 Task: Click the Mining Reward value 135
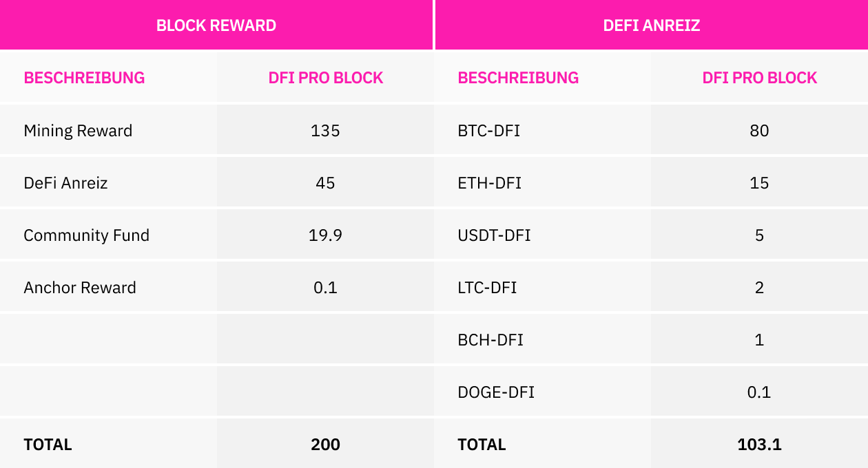(x=325, y=131)
